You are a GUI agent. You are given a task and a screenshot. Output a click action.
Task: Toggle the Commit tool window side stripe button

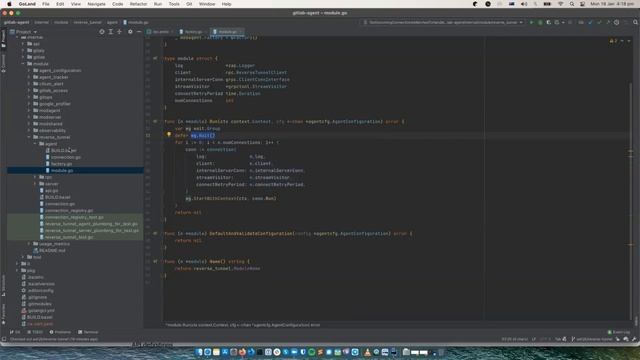(3, 63)
